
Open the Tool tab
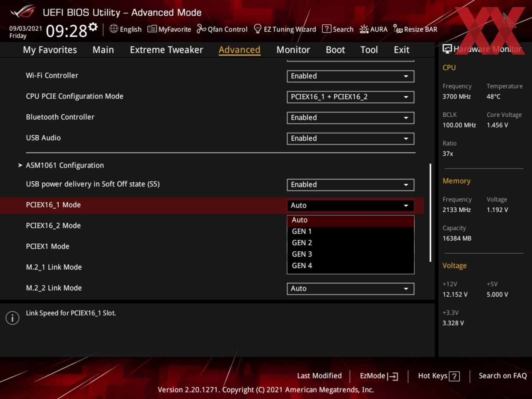[369, 50]
